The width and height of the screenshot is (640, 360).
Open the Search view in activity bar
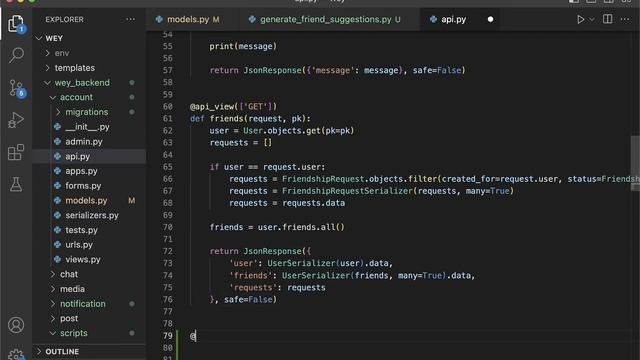(16, 55)
